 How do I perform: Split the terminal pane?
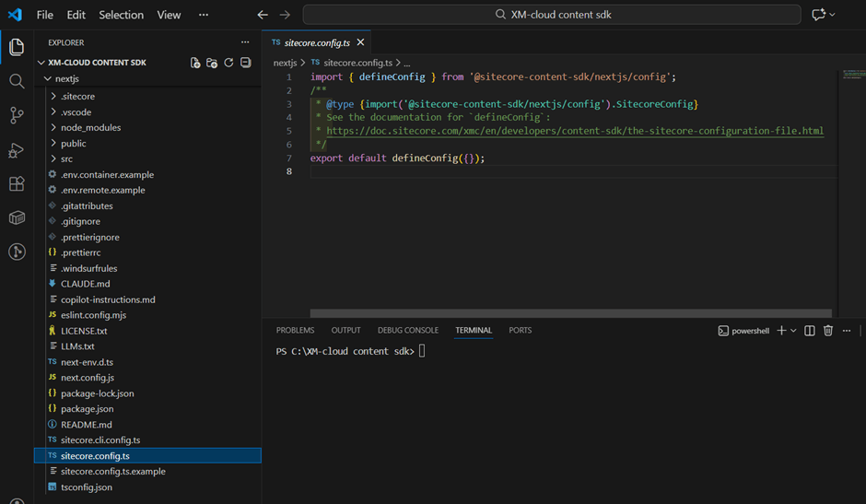[809, 331]
